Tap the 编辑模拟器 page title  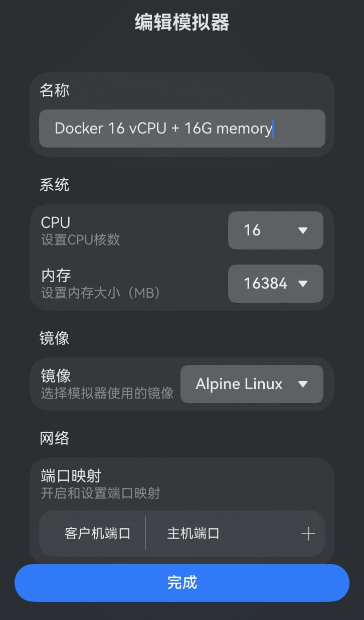click(182, 23)
